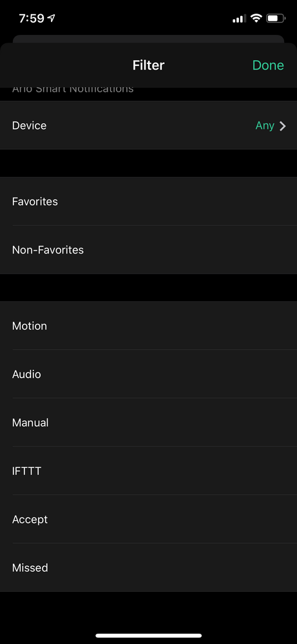Choose the Manual recordings filter
This screenshot has width=297, height=644.
(148, 422)
